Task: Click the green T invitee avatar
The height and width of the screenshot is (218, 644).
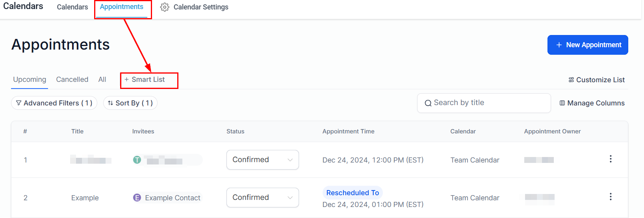Action: pyautogui.click(x=137, y=160)
